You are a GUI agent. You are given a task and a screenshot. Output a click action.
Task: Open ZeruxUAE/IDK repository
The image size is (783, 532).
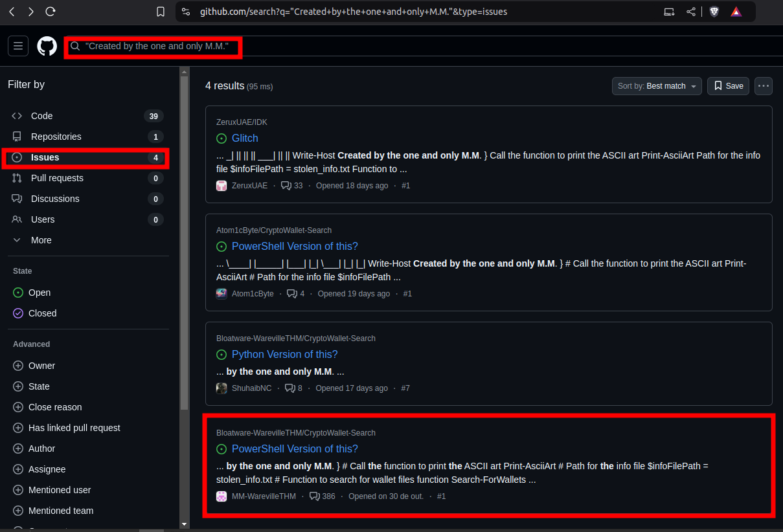[x=242, y=122]
